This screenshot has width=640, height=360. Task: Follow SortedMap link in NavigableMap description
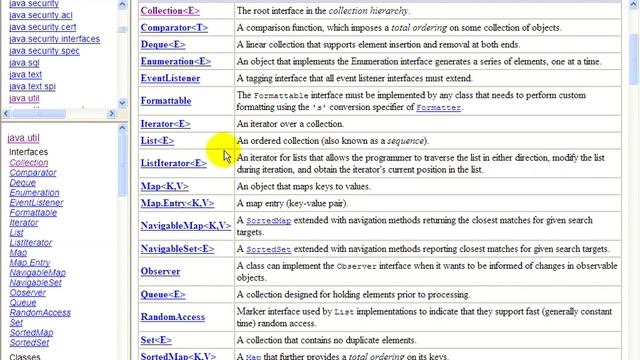[269, 221]
